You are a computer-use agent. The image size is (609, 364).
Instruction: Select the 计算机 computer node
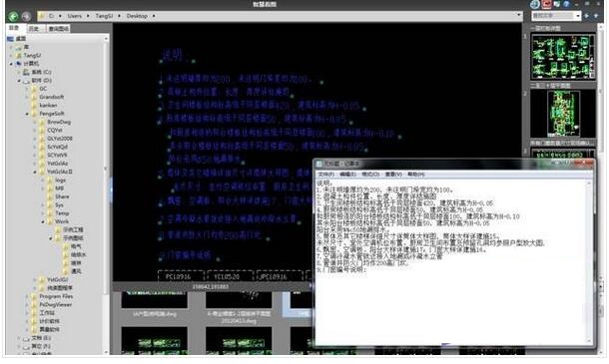click(31, 64)
